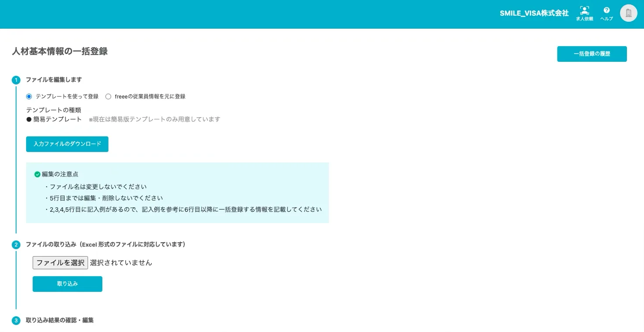Click the bullet marker beside 簡易テンプレート
Viewport: 644px width, 332px height.
(29, 119)
